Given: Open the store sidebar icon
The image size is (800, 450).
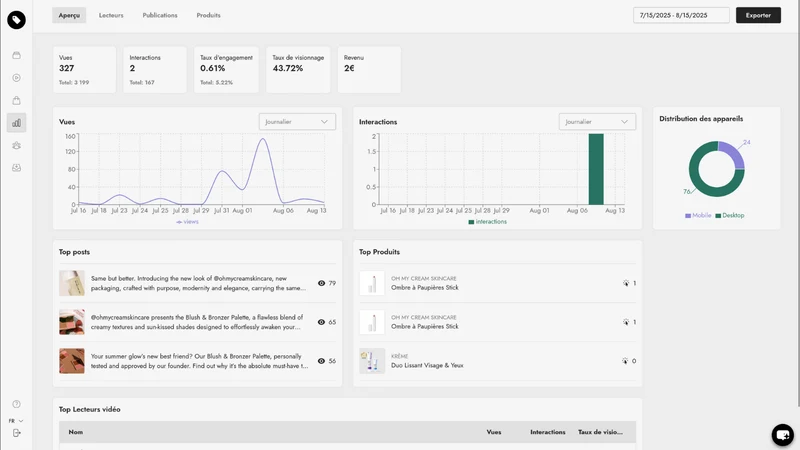Looking at the screenshot, I should [x=16, y=55].
